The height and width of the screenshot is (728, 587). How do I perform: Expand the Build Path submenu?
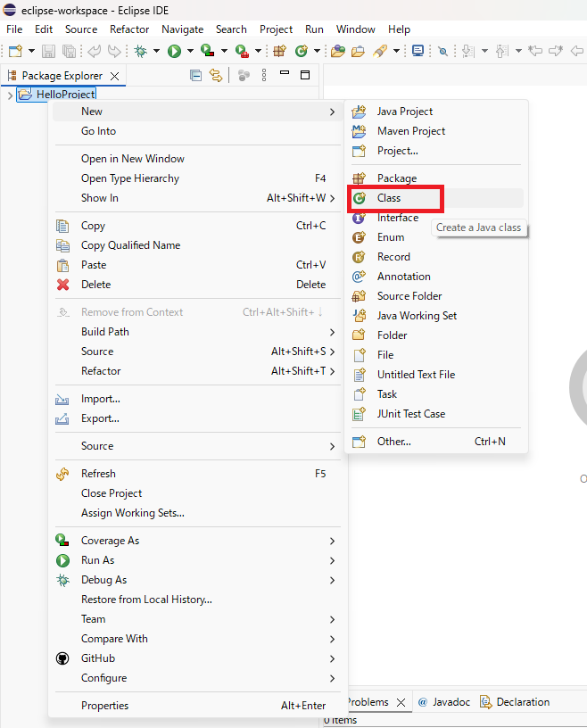coord(198,332)
